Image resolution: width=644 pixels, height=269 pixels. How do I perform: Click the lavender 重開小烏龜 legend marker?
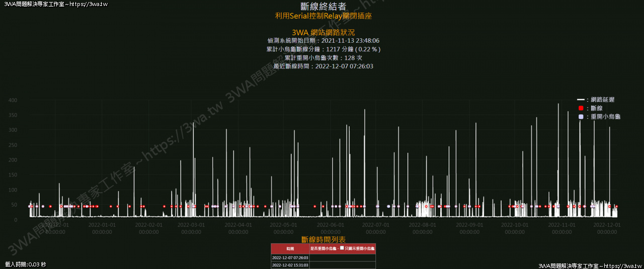[581, 117]
